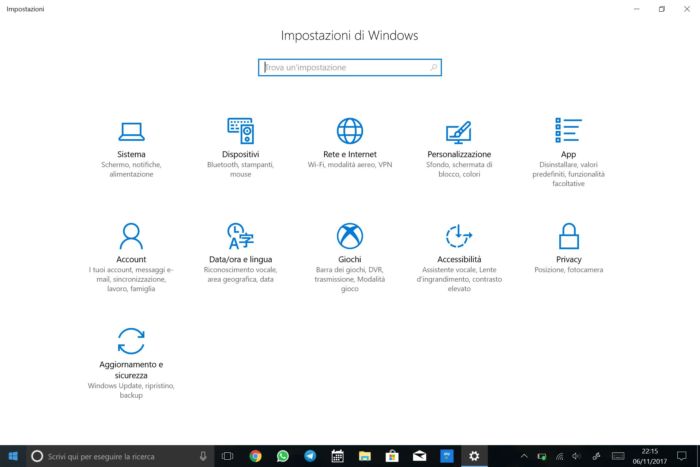This screenshot has width=700, height=467.
Task: Open Task View from the taskbar
Action: click(227, 456)
